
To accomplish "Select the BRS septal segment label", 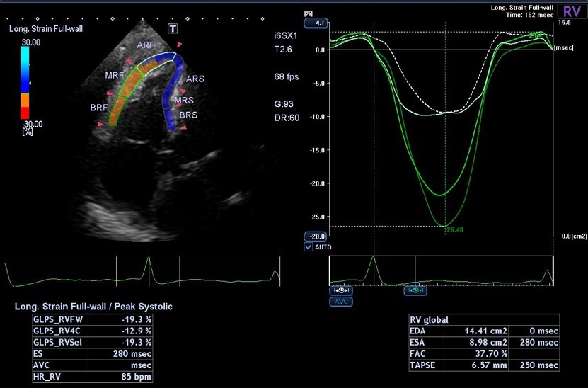I will [x=188, y=114].
